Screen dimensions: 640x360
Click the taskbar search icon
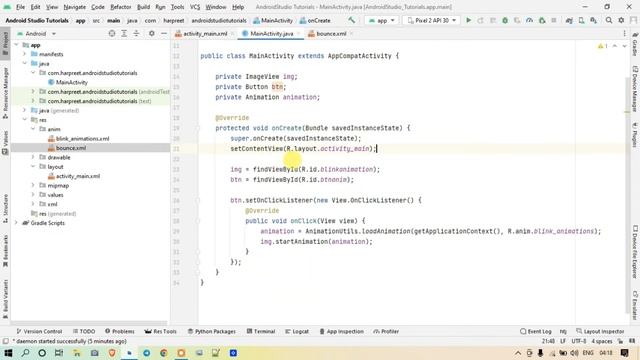click(x=25, y=353)
